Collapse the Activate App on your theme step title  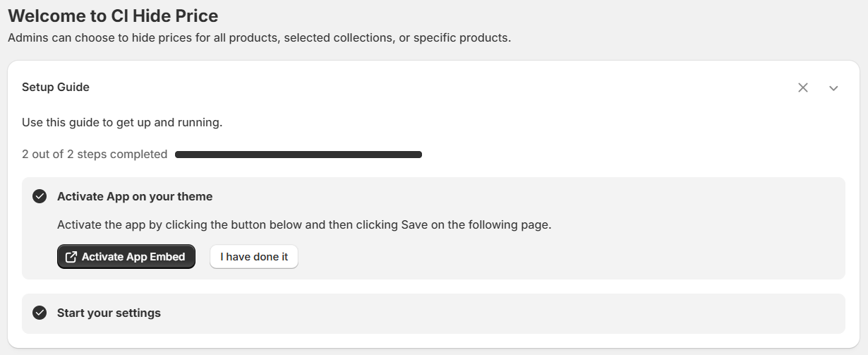[x=135, y=196]
